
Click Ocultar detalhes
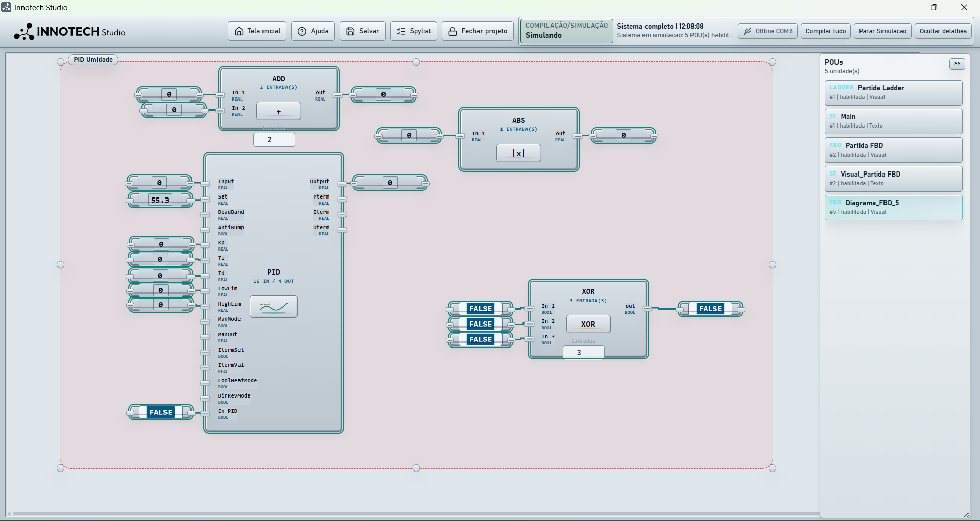pos(943,31)
